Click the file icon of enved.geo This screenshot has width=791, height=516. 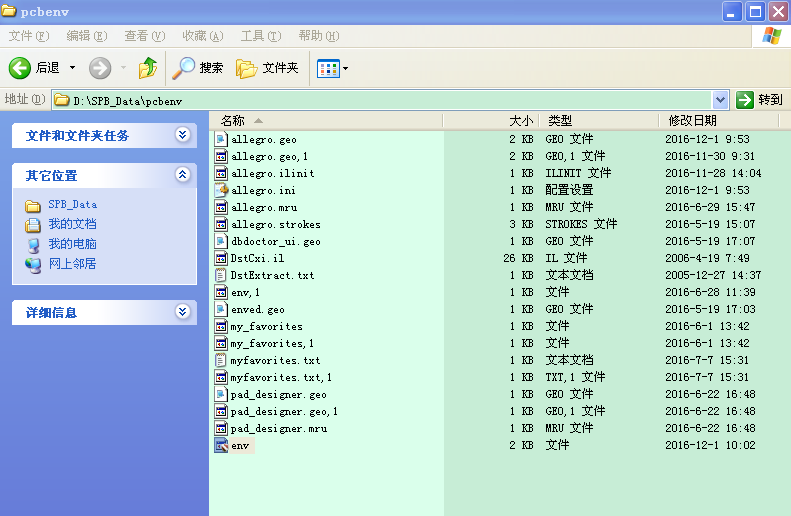click(221, 309)
